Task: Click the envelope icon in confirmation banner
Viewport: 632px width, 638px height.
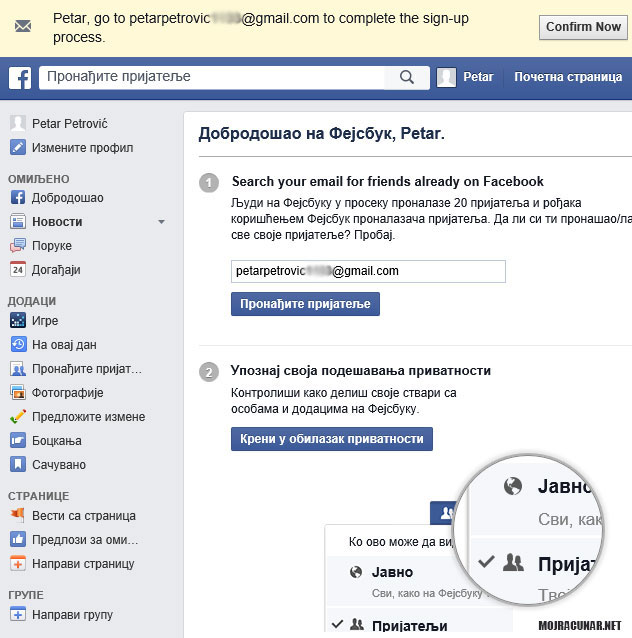Action: click(x=23, y=26)
